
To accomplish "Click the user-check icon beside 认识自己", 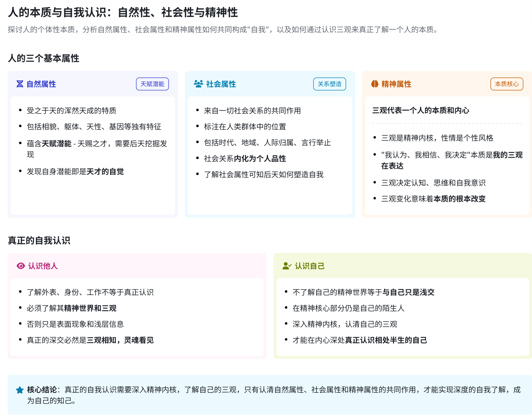I will (287, 266).
